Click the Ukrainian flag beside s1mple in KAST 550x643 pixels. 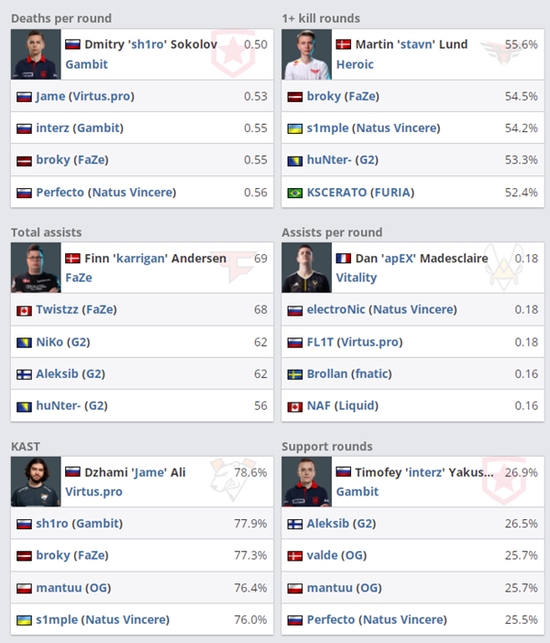[x=24, y=620]
